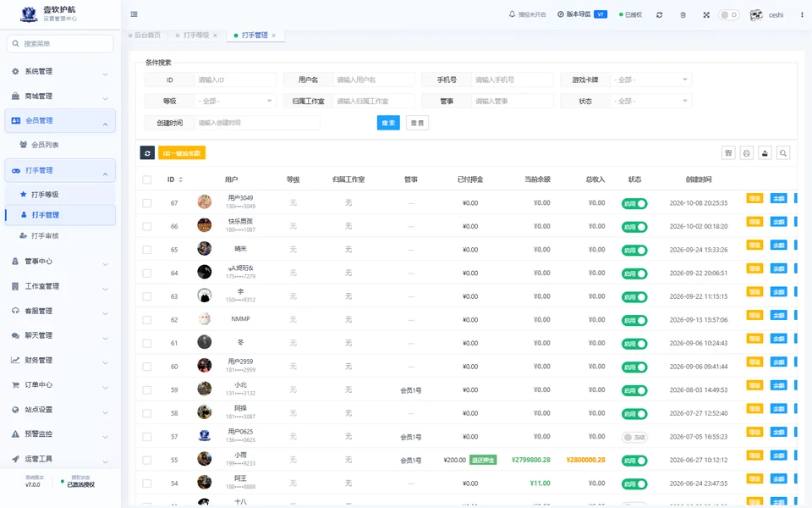
Task: Switch to the 打手等级 tab
Action: coord(196,36)
